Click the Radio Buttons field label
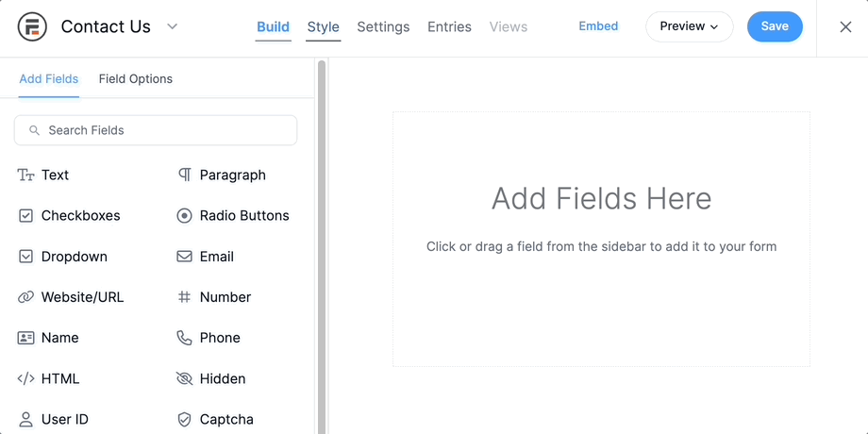Viewport: 868px width, 434px height. [x=244, y=216]
